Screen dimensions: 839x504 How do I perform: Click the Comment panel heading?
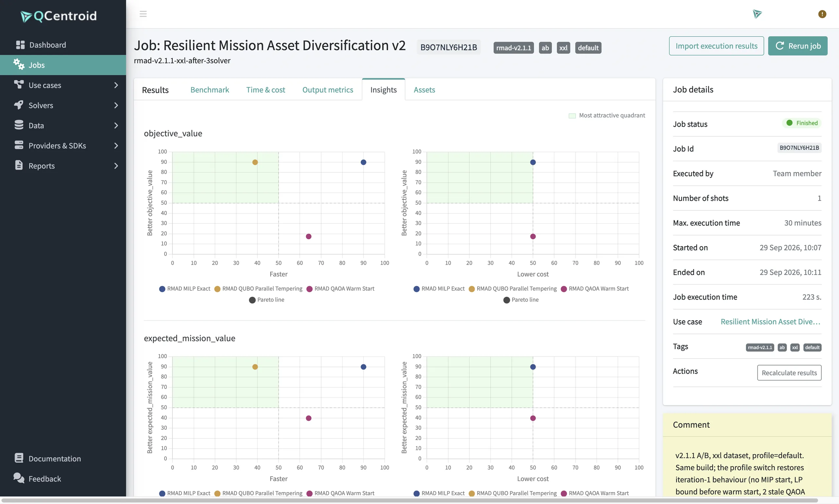[x=691, y=425]
